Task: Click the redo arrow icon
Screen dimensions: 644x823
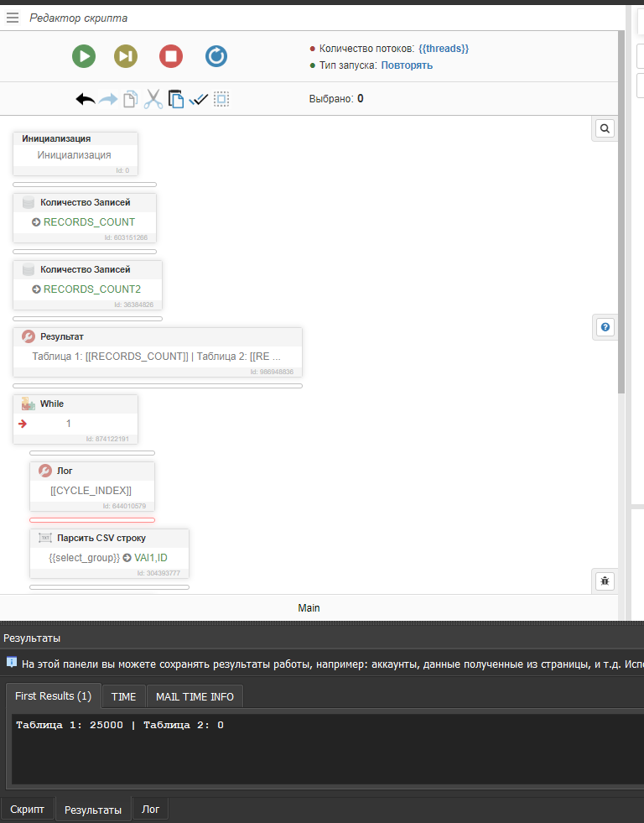Action: (x=108, y=99)
